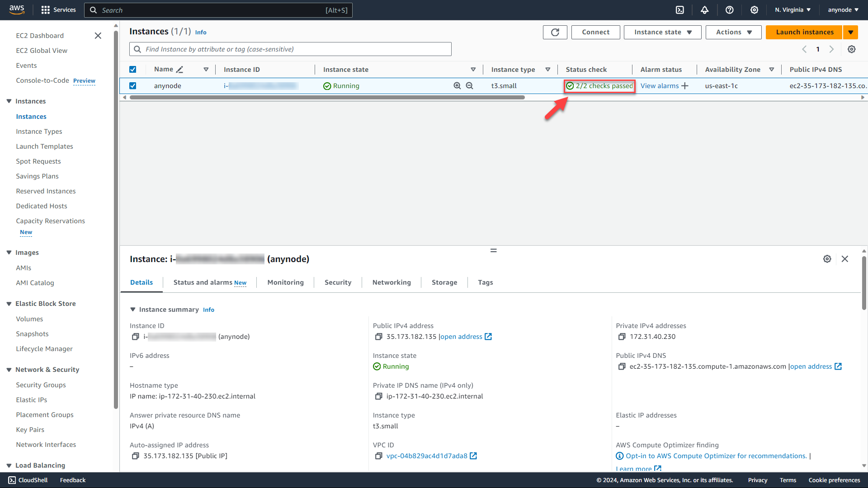Click the refresh instances list icon
Screen dimensions: 868x488
554,32
